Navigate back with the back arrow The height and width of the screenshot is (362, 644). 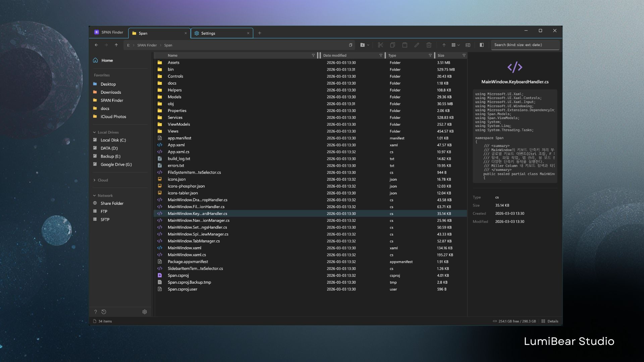coord(96,45)
